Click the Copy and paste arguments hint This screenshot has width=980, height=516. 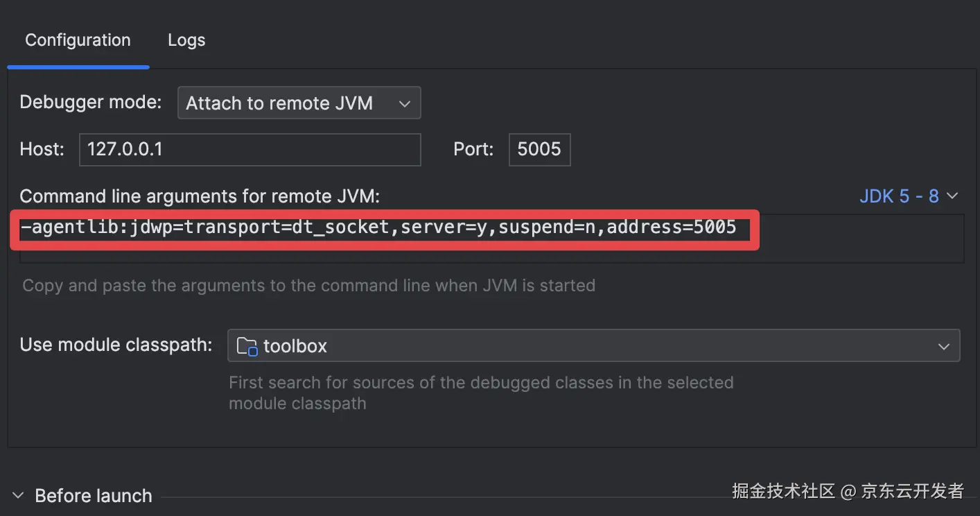click(308, 285)
